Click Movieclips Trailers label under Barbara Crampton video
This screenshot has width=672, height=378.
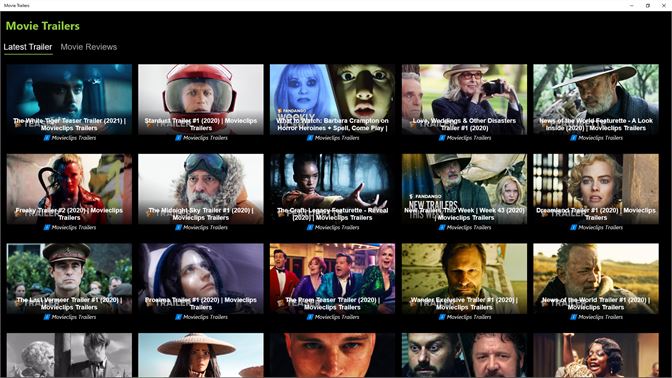point(337,138)
